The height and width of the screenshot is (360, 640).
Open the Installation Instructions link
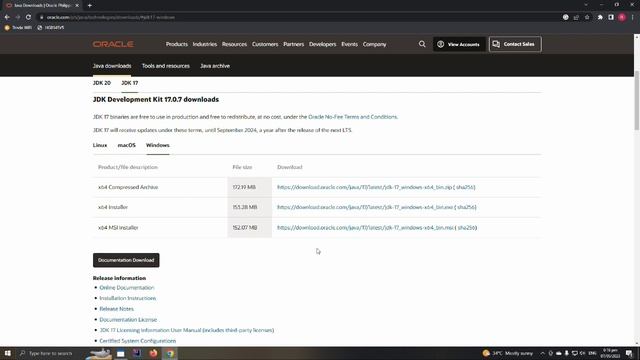tap(128, 298)
